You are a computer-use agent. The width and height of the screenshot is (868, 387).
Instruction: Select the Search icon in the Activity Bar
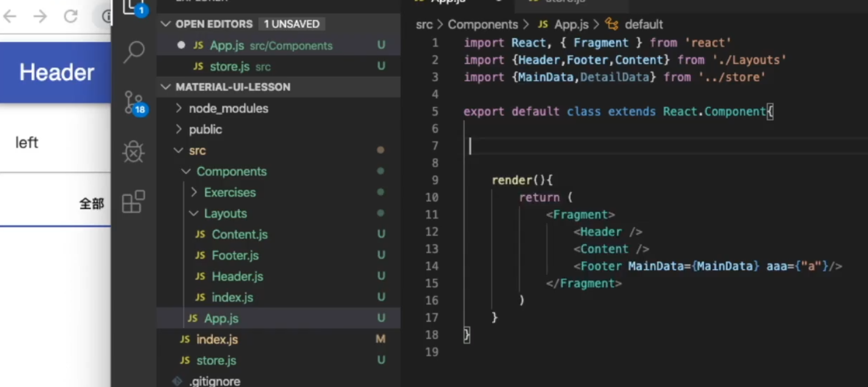pos(134,51)
